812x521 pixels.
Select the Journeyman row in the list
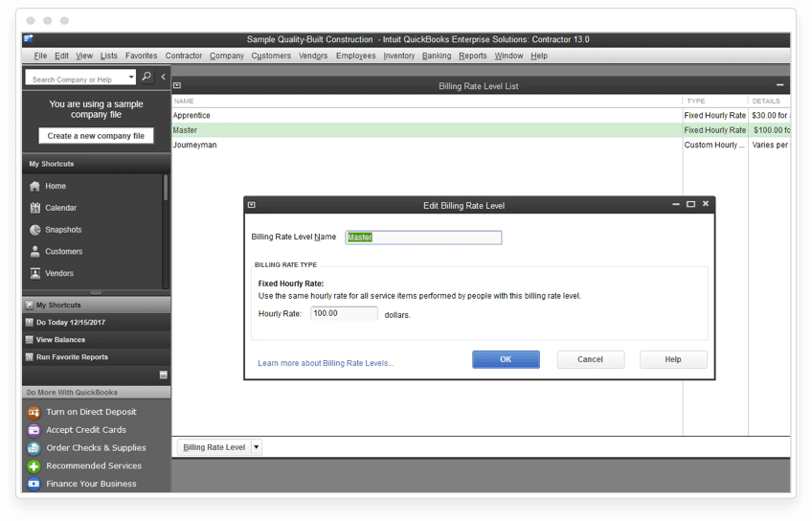click(481, 145)
